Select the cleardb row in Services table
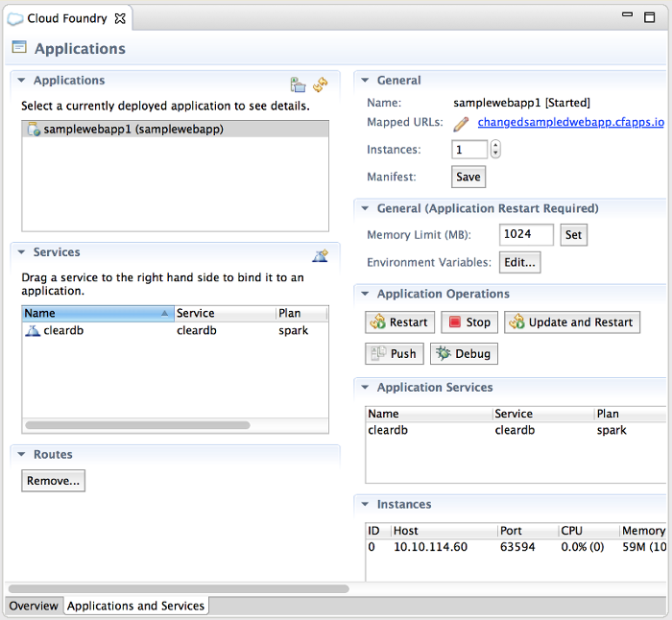672x620 pixels. pyautogui.click(x=176, y=331)
